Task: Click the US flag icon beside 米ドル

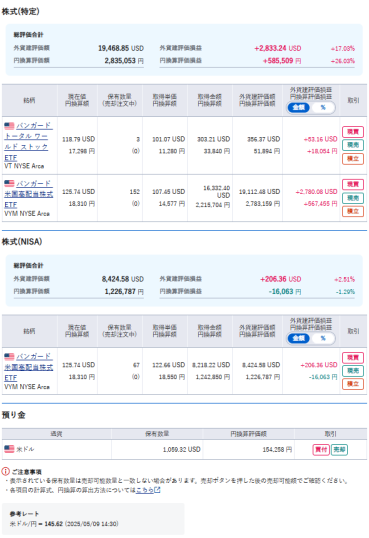Action: click(x=9, y=449)
